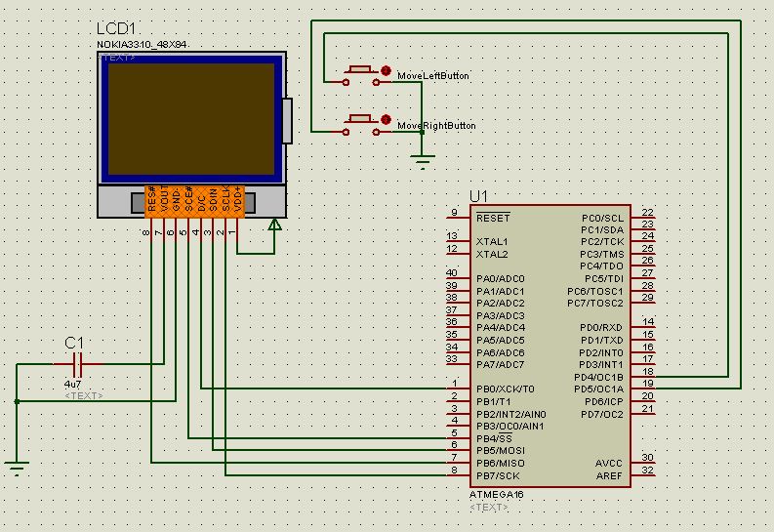The width and height of the screenshot is (774, 532).
Task: Select the ground symbol below the push buttons
Action: [x=423, y=162]
